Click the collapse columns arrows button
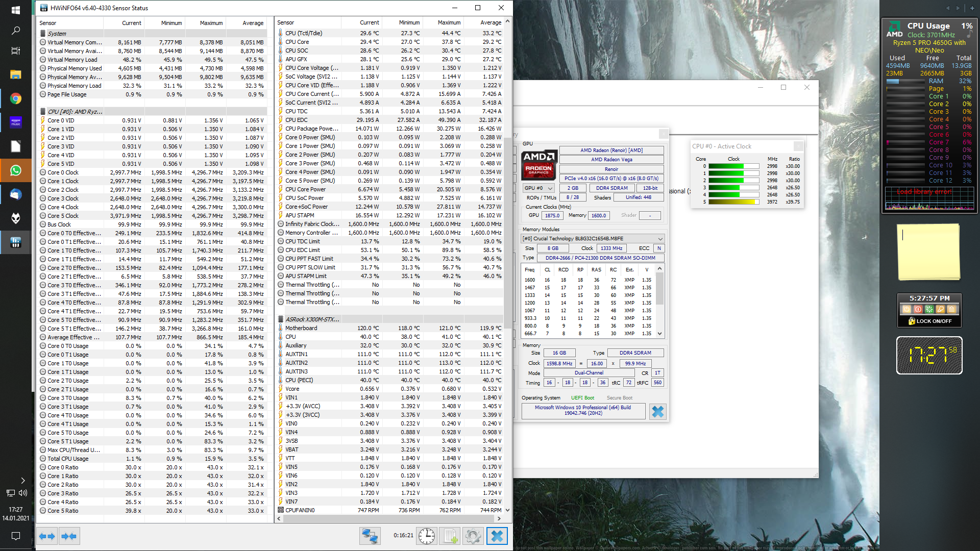This screenshot has width=980, height=551. pos(68,536)
